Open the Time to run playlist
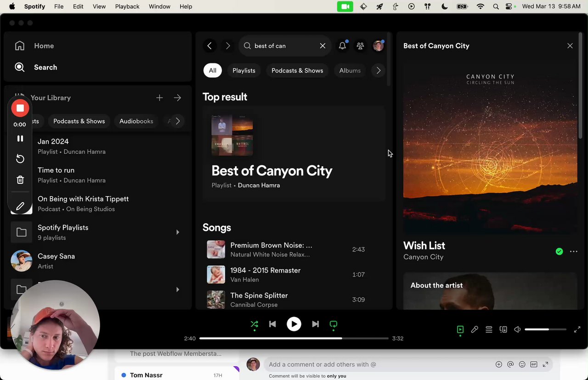The width and height of the screenshot is (588, 380). 97,175
